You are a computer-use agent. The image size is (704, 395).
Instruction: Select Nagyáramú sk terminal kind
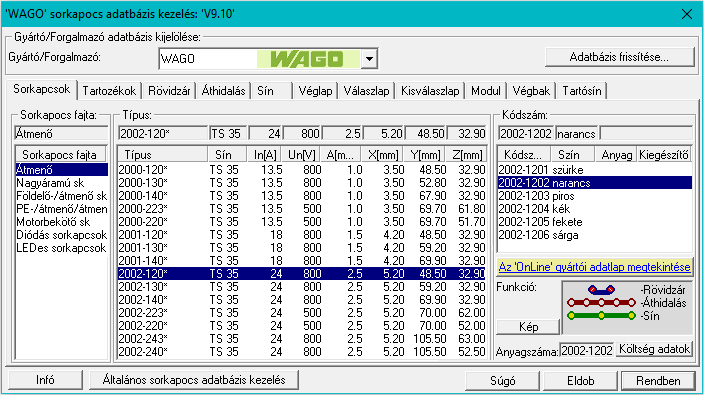pyautogui.click(x=62, y=183)
